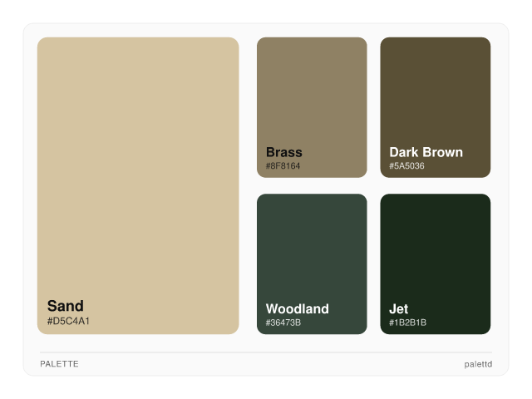The height and width of the screenshot is (399, 532).
Task: Click the PALETTE footer label
Action: pyautogui.click(x=59, y=364)
